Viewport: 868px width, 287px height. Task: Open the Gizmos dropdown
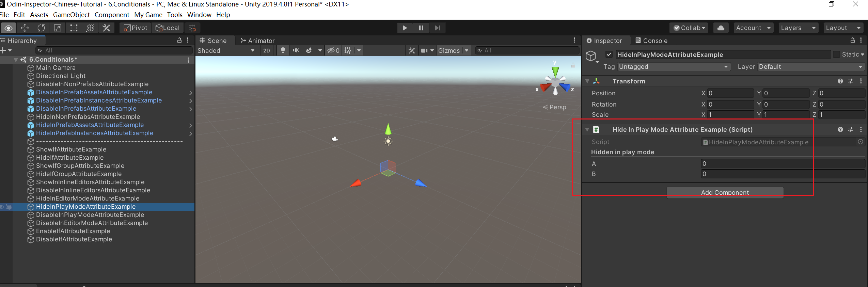coord(453,50)
